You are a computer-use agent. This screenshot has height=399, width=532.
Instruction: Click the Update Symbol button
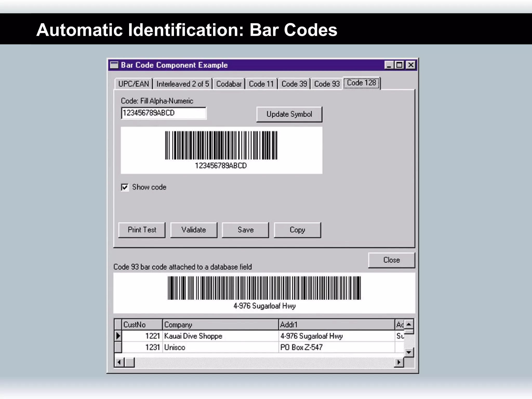289,114
